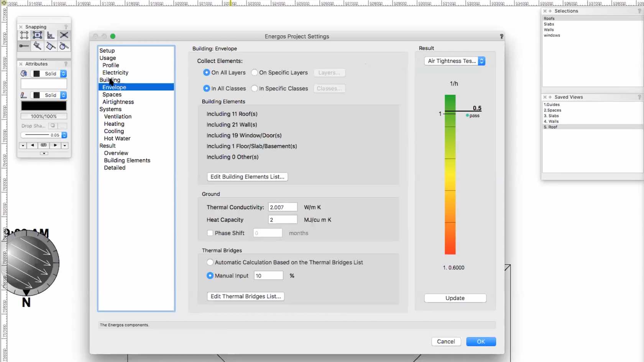Select Airtightness in the settings list
The image size is (644, 362).
(x=118, y=102)
